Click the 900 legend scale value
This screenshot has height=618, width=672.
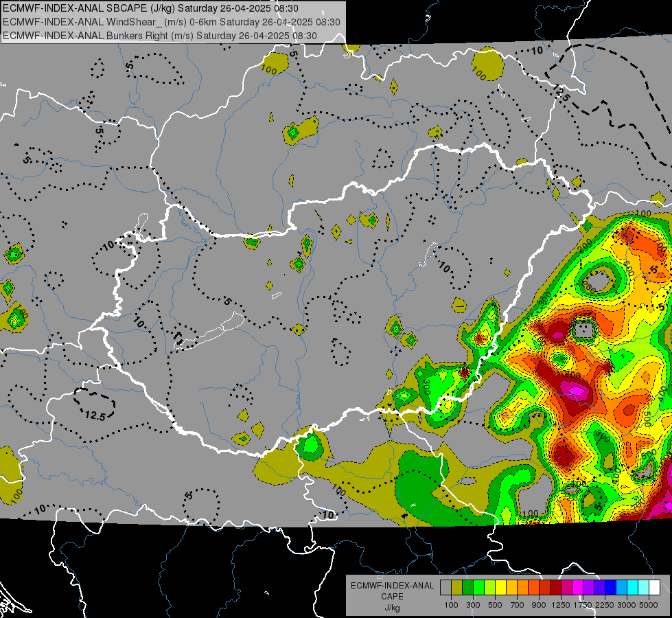pyautogui.click(x=539, y=605)
